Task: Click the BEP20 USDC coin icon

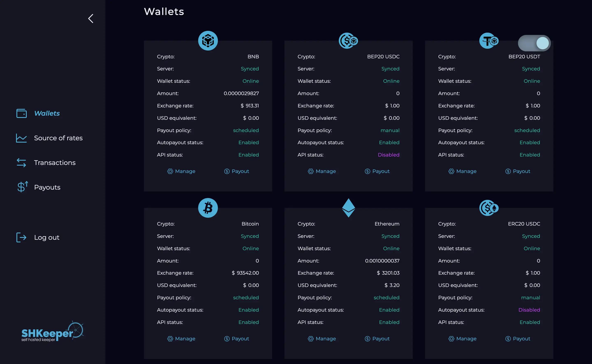Action: (348, 40)
